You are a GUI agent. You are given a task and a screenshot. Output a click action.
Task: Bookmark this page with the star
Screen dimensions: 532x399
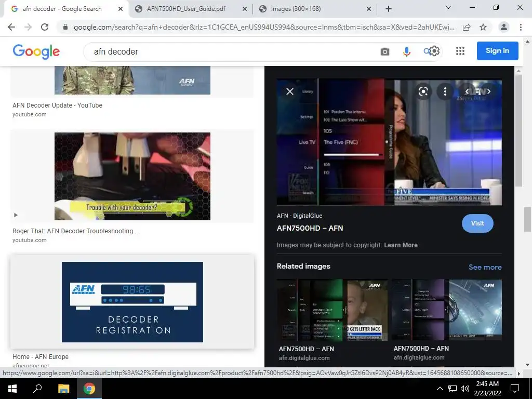point(483,27)
